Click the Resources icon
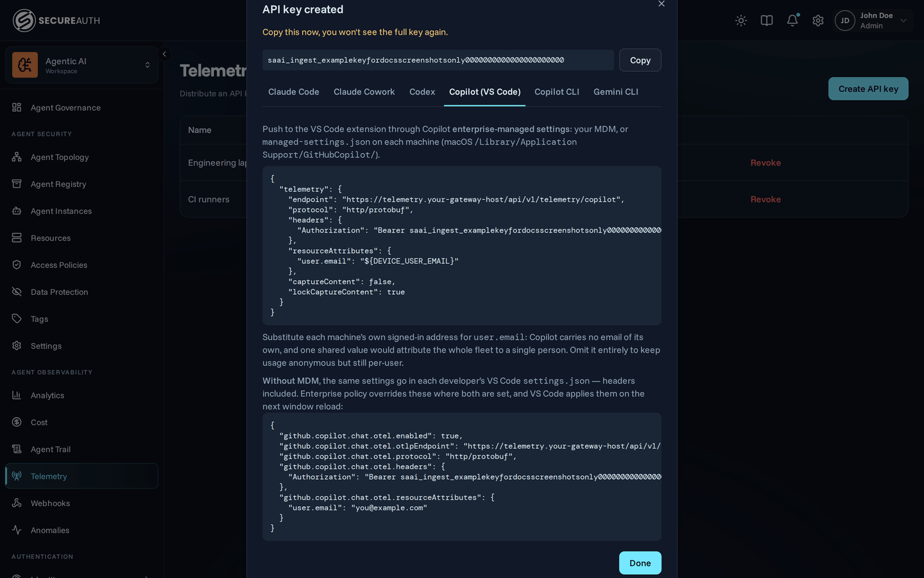 click(x=17, y=238)
